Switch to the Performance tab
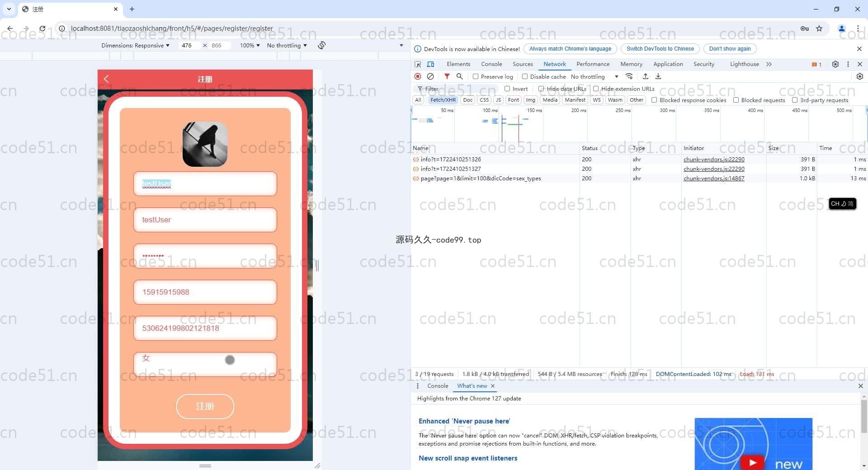The image size is (868, 470). [593, 64]
